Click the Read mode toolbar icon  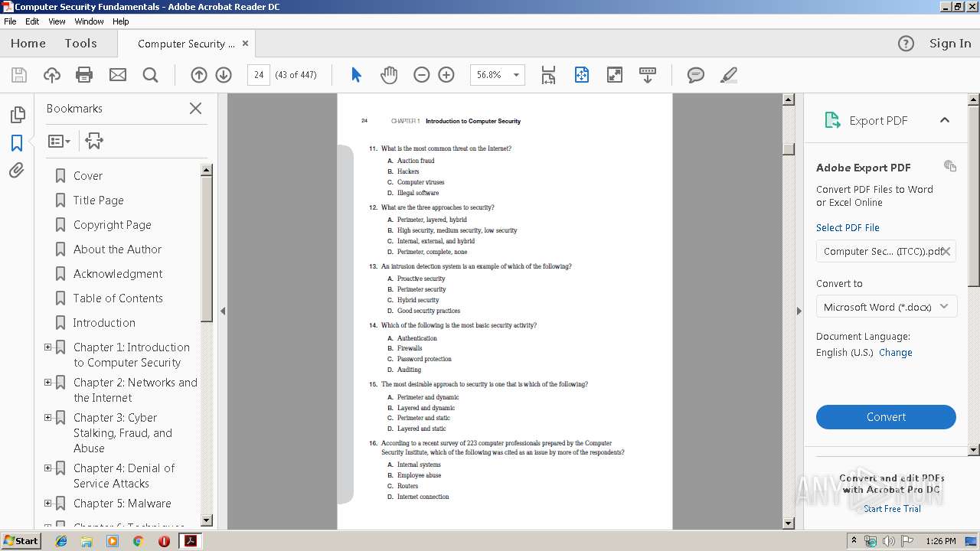648,75
